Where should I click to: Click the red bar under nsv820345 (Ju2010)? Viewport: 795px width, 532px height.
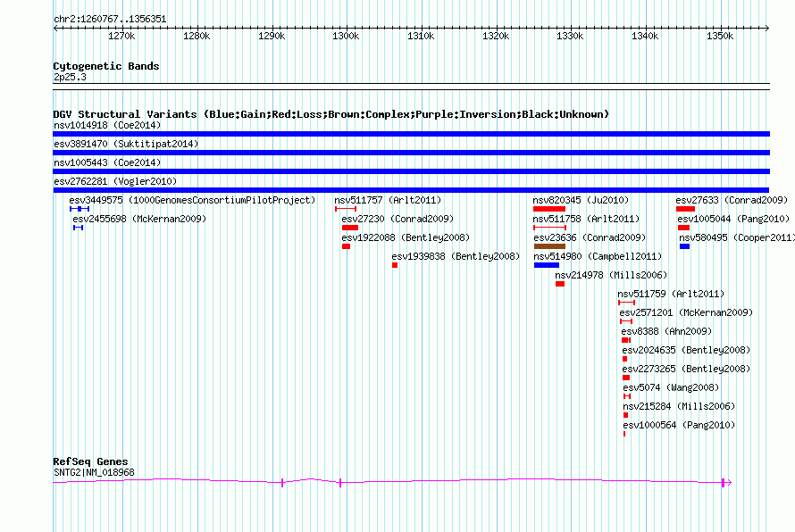tap(549, 209)
